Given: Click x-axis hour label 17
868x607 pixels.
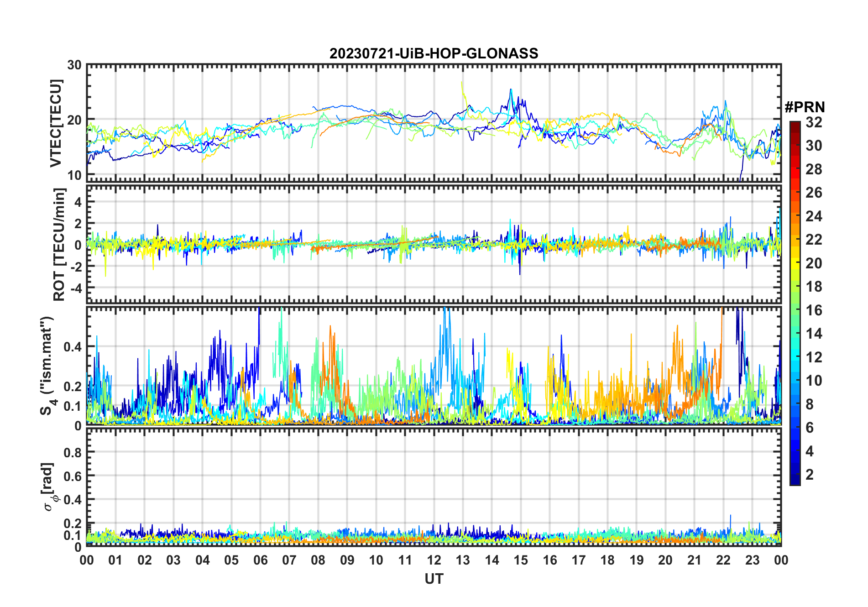Looking at the screenshot, I should point(579,560).
